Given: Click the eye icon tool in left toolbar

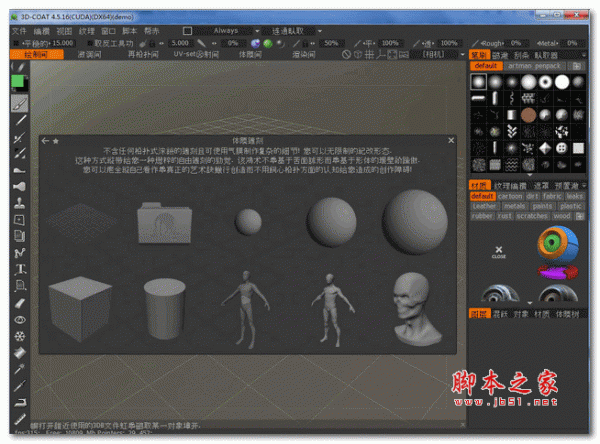Looking at the screenshot, I should click(x=20, y=319).
